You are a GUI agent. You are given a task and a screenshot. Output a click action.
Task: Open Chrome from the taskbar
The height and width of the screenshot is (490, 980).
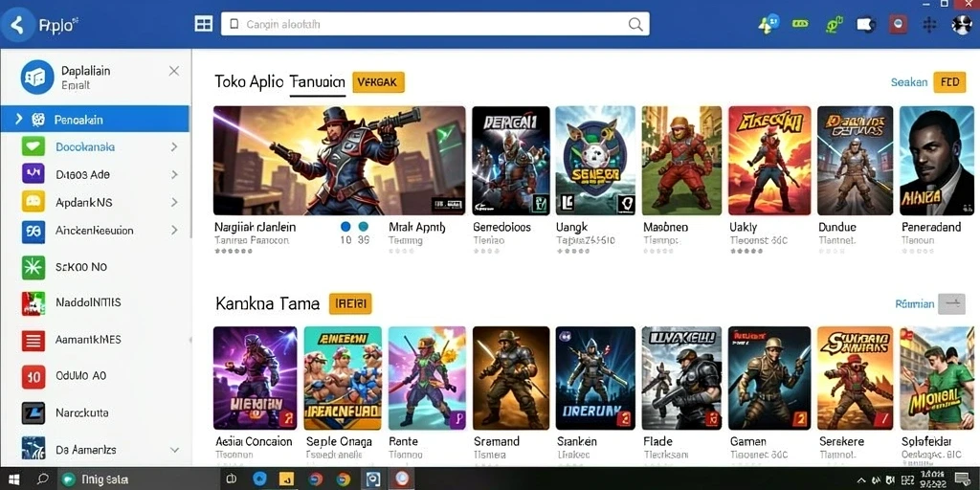(x=344, y=479)
